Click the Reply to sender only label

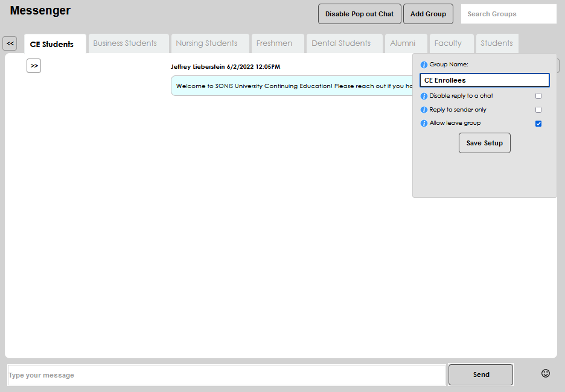(x=458, y=109)
